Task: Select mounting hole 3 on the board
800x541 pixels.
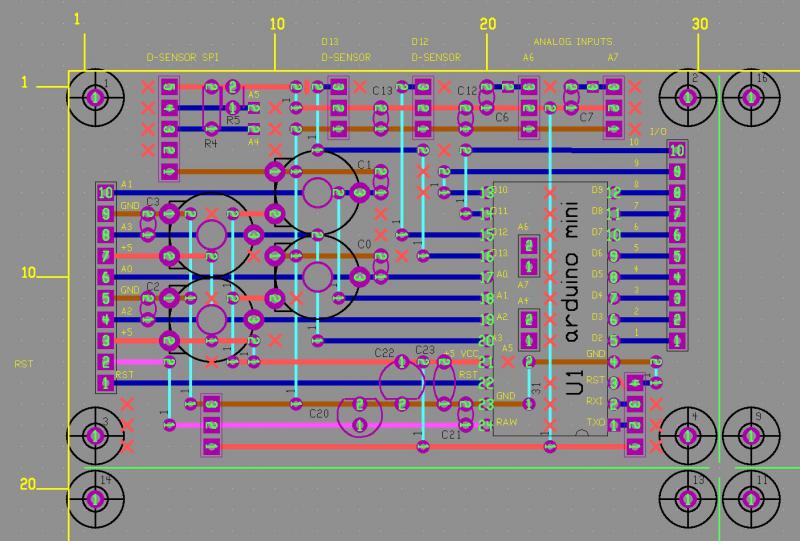Action: coord(95,435)
